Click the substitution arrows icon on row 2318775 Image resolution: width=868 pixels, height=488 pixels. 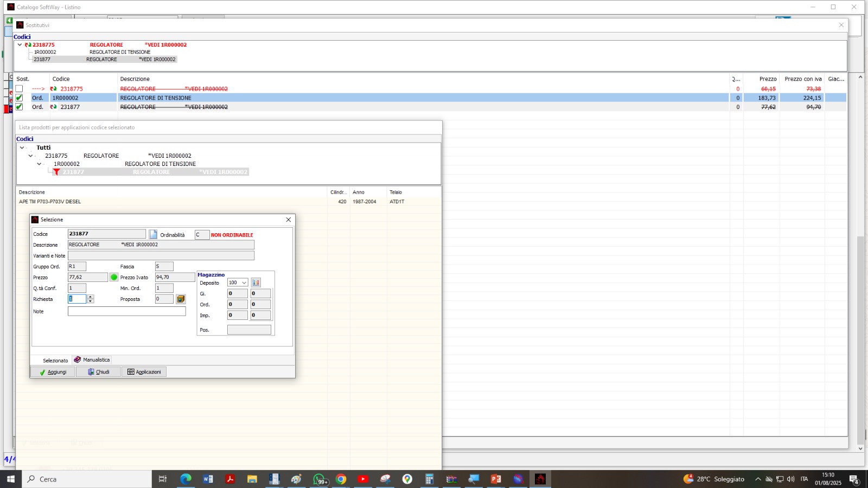[x=53, y=89]
